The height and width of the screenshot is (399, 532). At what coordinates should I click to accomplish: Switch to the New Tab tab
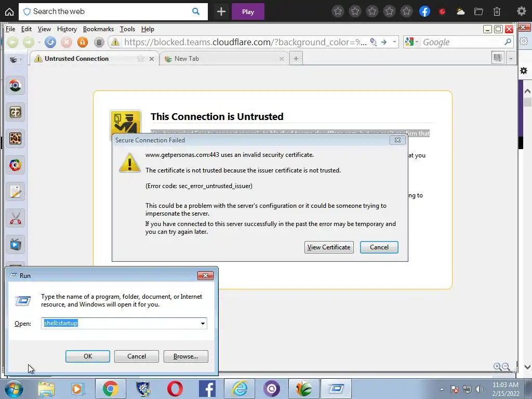pyautogui.click(x=224, y=59)
